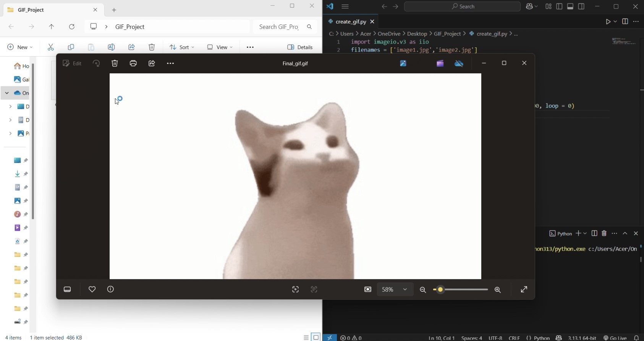
Task: Enter full screen in Photos viewer
Action: tap(524, 290)
